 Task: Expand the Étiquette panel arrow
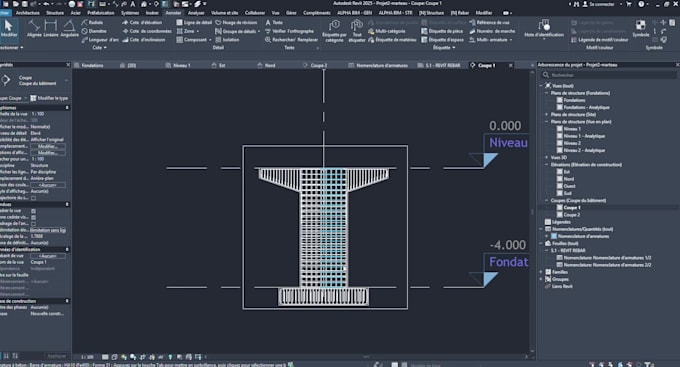[454, 48]
